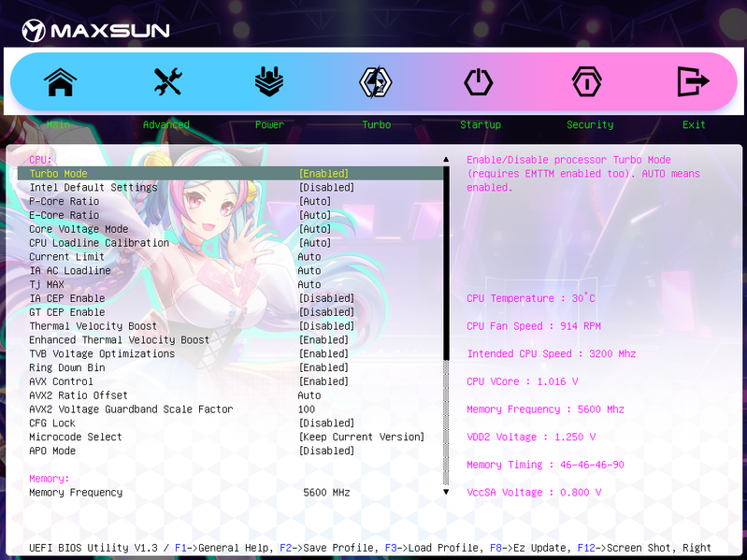Select the Microcode Select label
The width and height of the screenshot is (747, 560).
(x=76, y=437)
